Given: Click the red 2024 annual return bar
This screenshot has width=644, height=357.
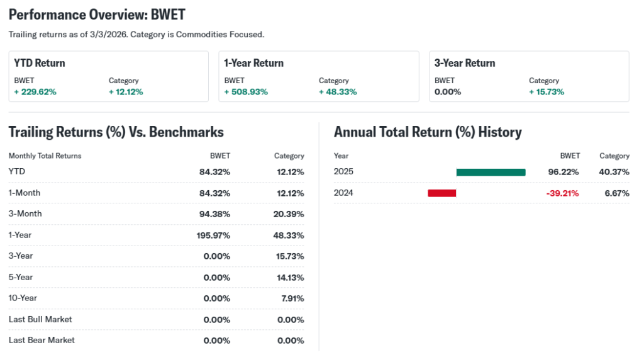Looking at the screenshot, I should (x=441, y=193).
